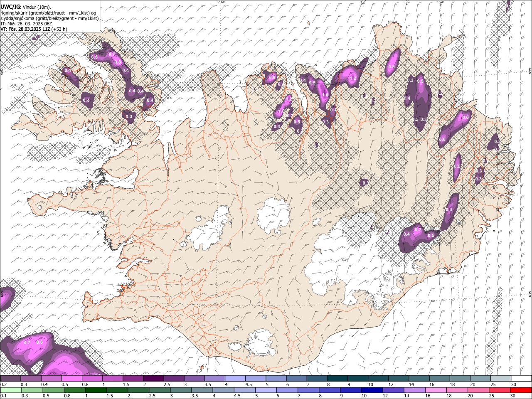Click the '30' label under the purple legend
The width and height of the screenshot is (532, 399).
[514, 384]
